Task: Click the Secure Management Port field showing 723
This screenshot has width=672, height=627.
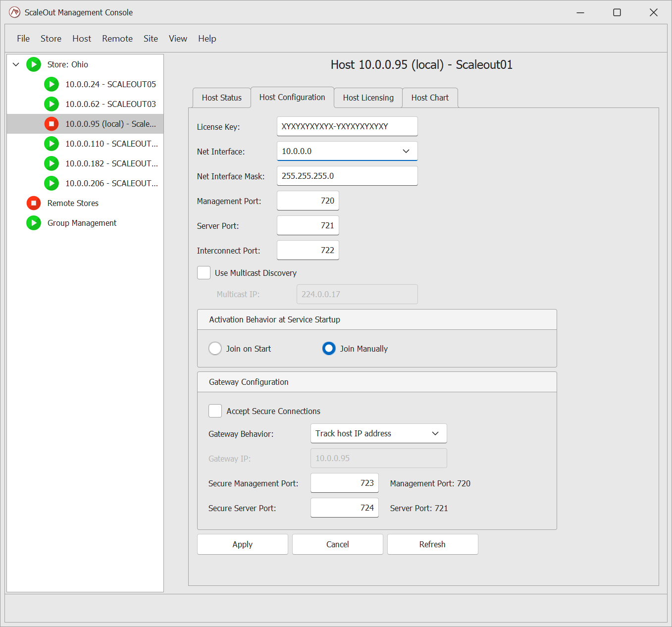Action: click(x=345, y=483)
